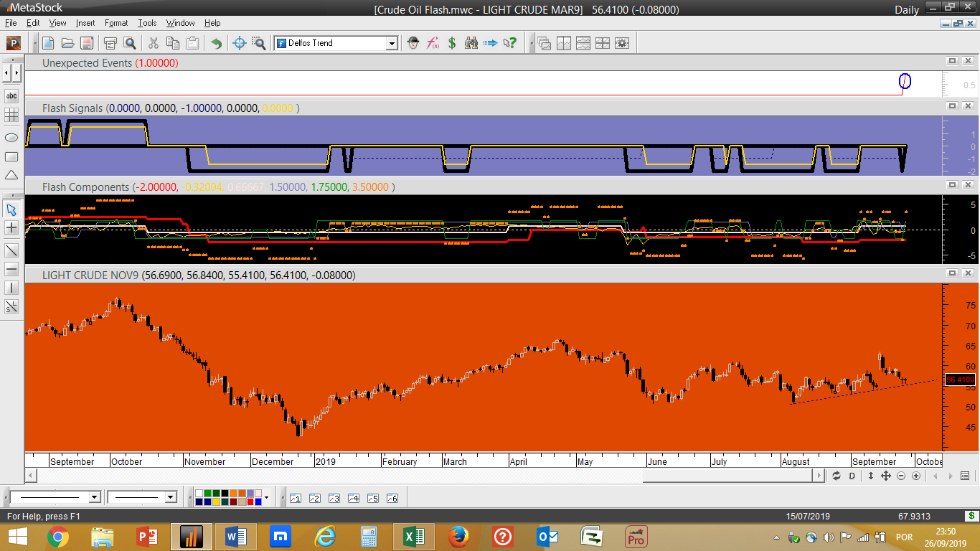Click the D periodicity button
The height and width of the screenshot is (551, 980).
[852, 476]
